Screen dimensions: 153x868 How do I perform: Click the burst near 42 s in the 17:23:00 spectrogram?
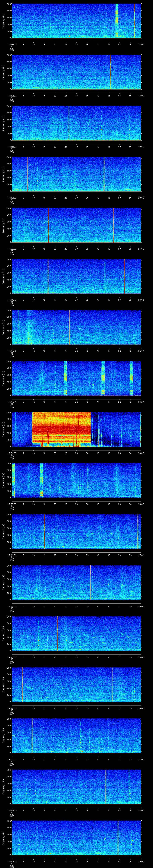pos(103,378)
